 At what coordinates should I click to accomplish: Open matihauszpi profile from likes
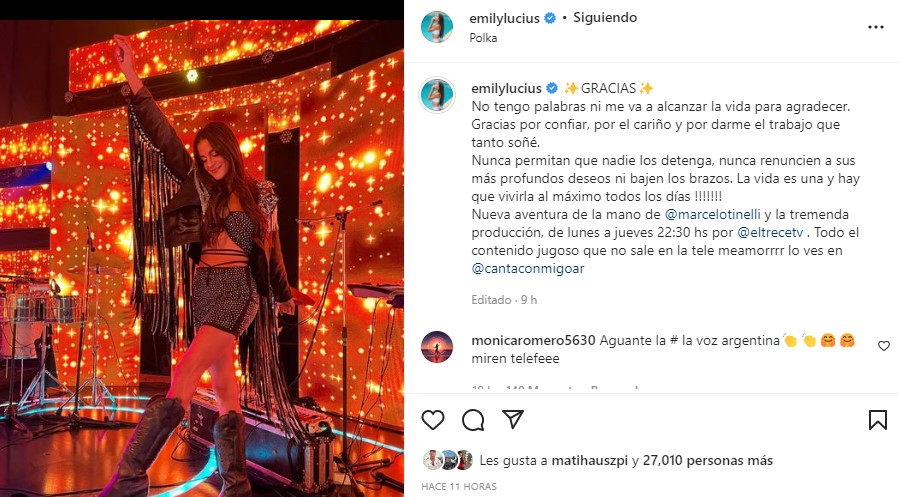[x=589, y=460]
